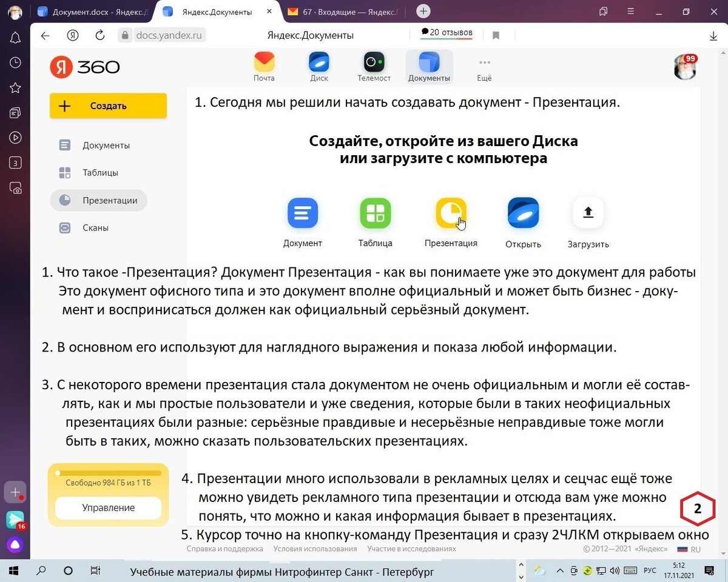Open Windows taskbar search

click(x=41, y=570)
